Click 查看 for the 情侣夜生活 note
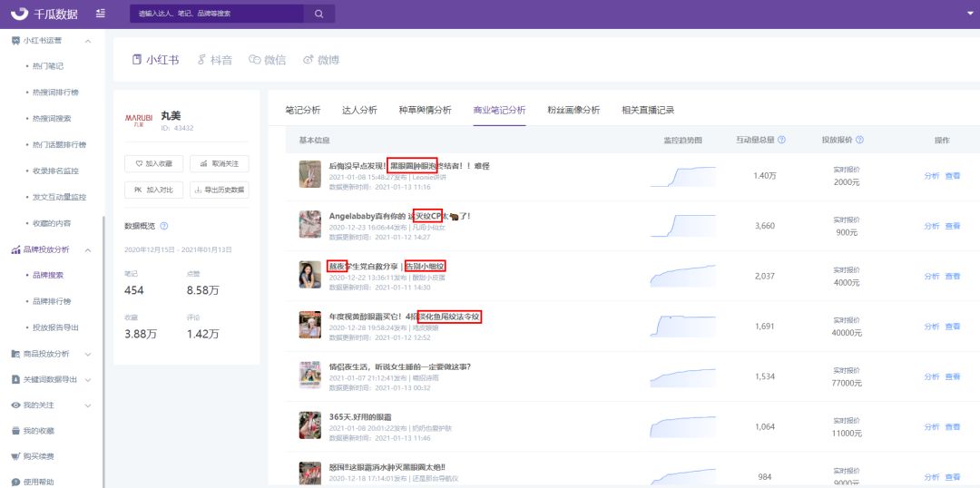 pos(953,376)
